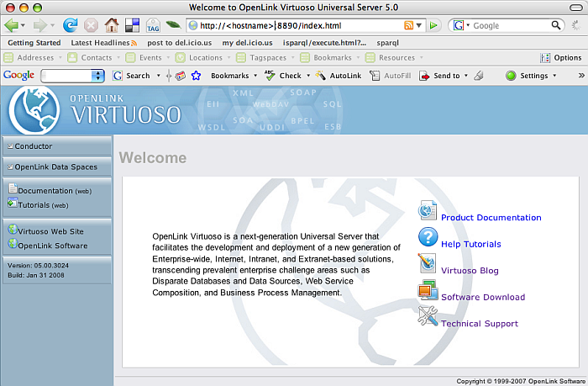Open the Help Tutorials link
This screenshot has width=588, height=386.
471,244
